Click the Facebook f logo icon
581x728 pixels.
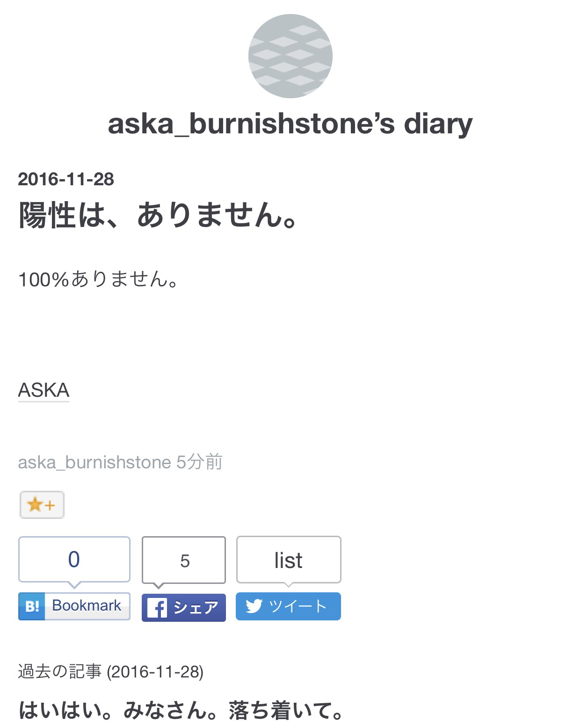click(x=157, y=608)
